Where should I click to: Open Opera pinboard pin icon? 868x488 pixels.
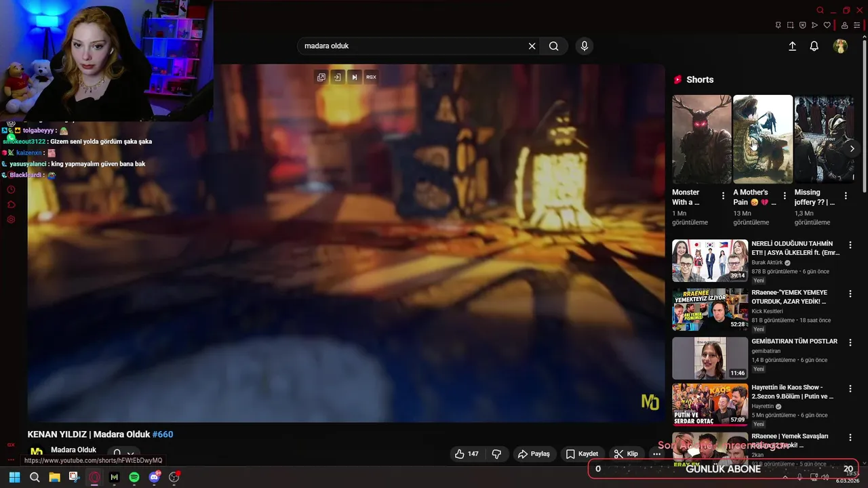tap(778, 25)
